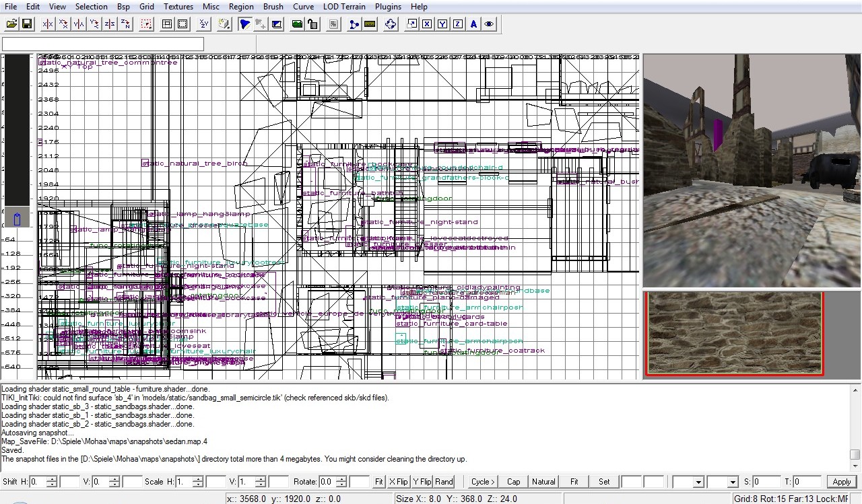Click the console log vertical scrollbar
The image size is (862, 504).
(855, 424)
